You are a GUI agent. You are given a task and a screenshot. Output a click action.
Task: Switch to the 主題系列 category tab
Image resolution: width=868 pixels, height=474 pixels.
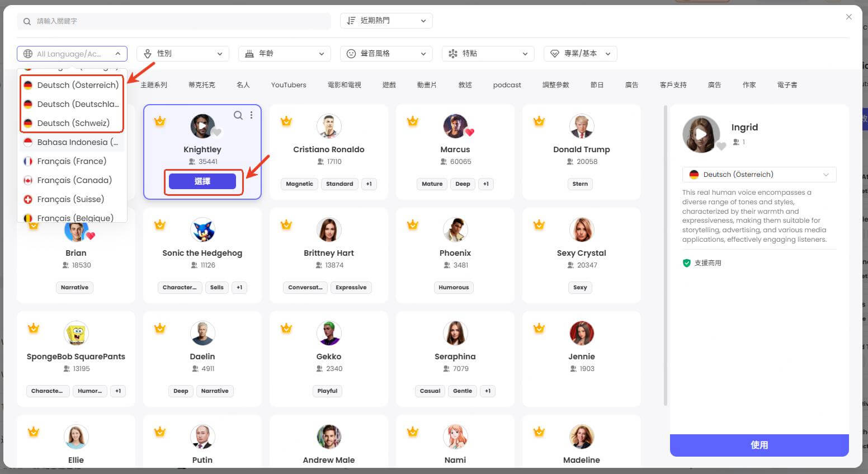pyautogui.click(x=154, y=85)
